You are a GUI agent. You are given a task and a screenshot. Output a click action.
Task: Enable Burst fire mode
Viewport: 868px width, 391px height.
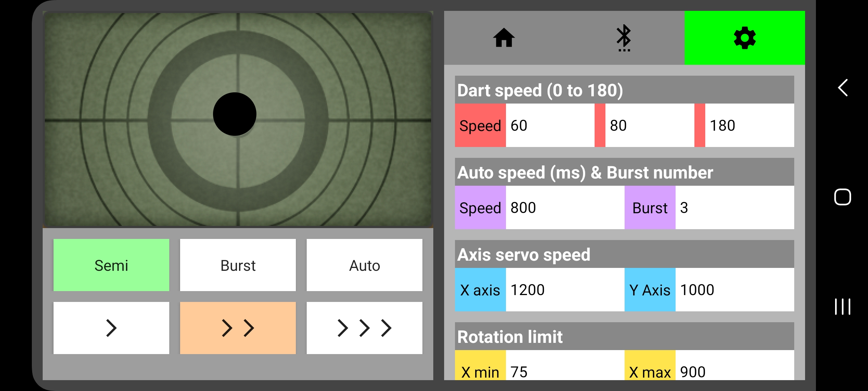238,265
